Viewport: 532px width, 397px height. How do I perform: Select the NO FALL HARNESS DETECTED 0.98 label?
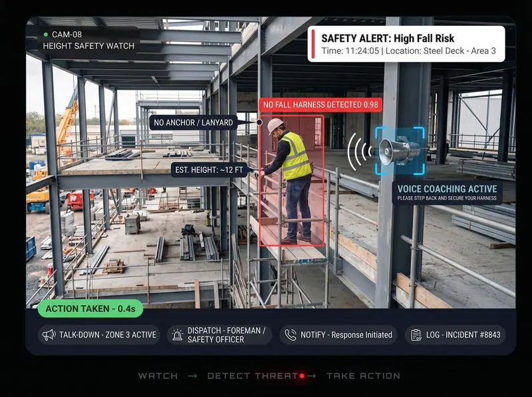click(321, 105)
